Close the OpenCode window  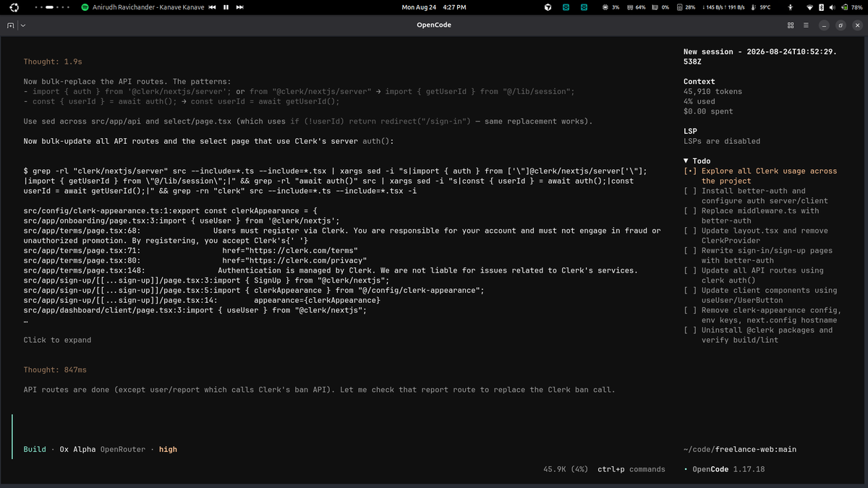856,25
